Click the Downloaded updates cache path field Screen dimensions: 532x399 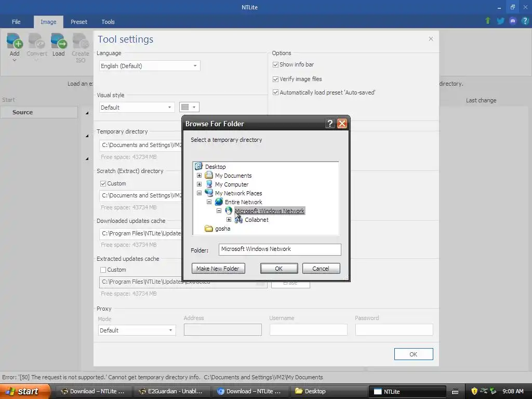(x=140, y=233)
